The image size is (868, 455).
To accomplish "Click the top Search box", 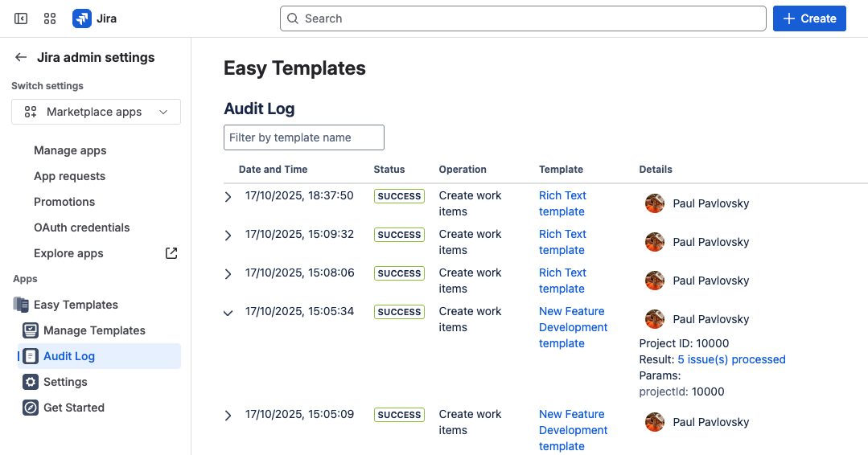I will point(523,18).
